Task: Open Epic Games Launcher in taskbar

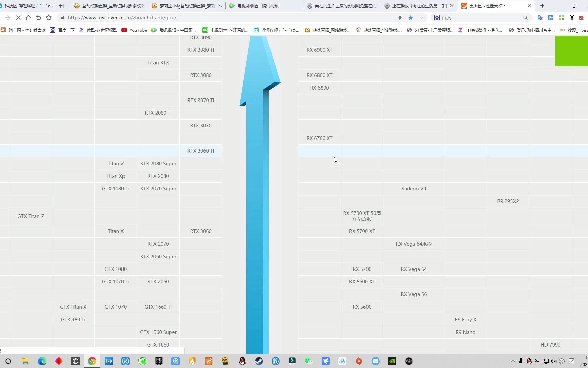Action: point(159,361)
